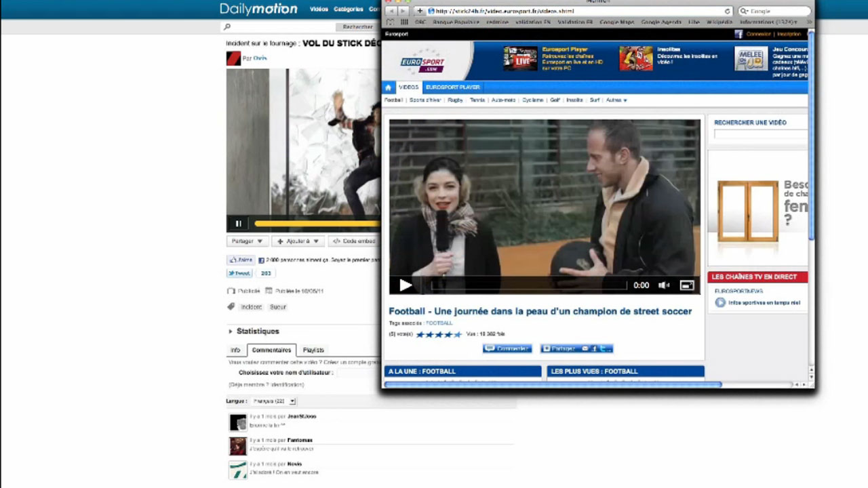Click Dailymotion Rechercher button
The width and height of the screenshot is (868, 488).
(x=357, y=27)
